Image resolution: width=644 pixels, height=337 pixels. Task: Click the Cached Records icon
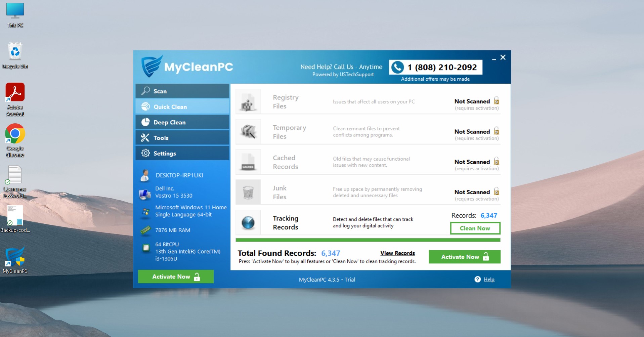pos(248,162)
